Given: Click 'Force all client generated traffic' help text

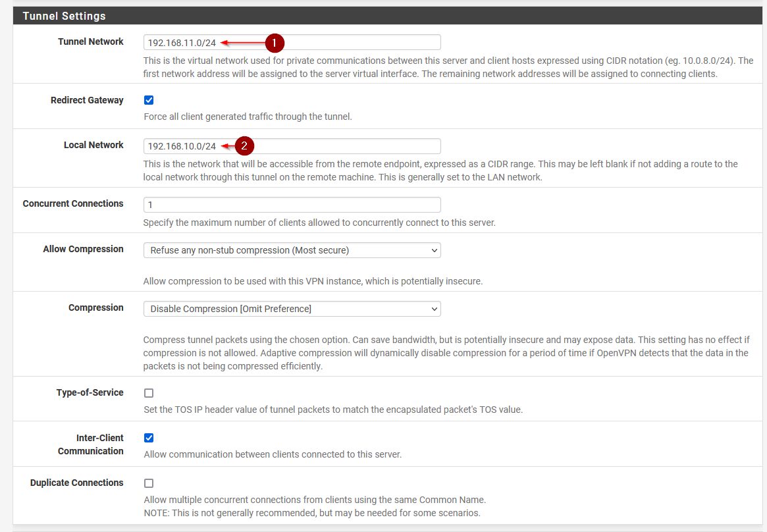Looking at the screenshot, I should (248, 117).
